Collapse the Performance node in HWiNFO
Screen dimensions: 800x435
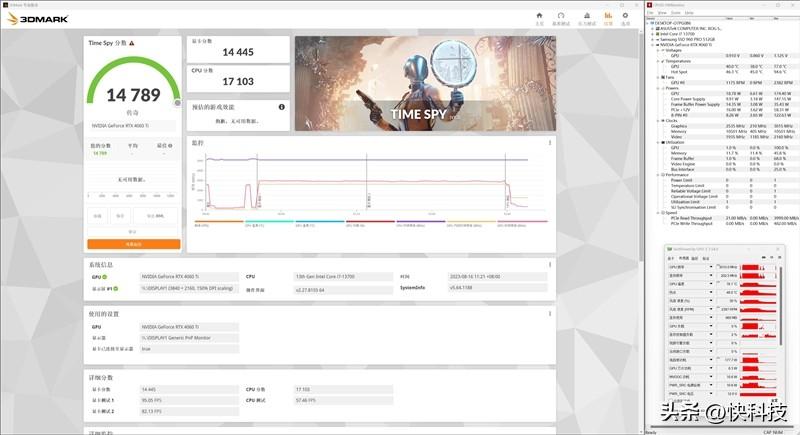tap(658, 175)
